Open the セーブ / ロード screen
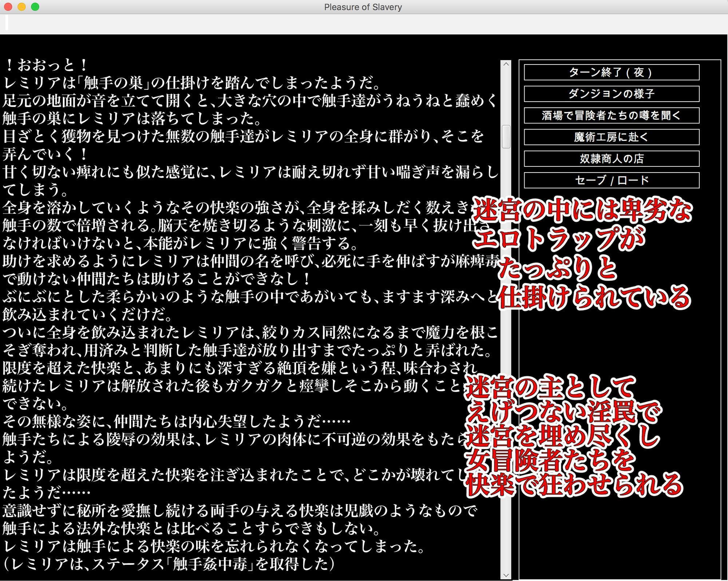Viewport: 728px width, 581px height. click(x=611, y=180)
